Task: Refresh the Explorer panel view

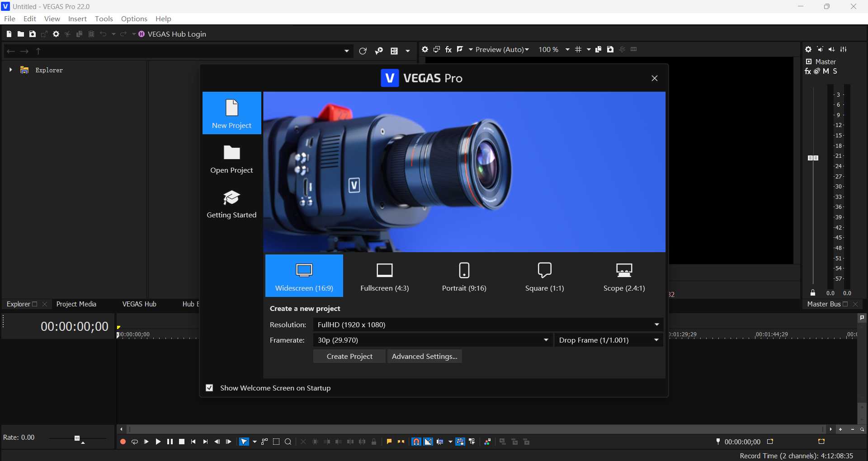Action: [363, 51]
